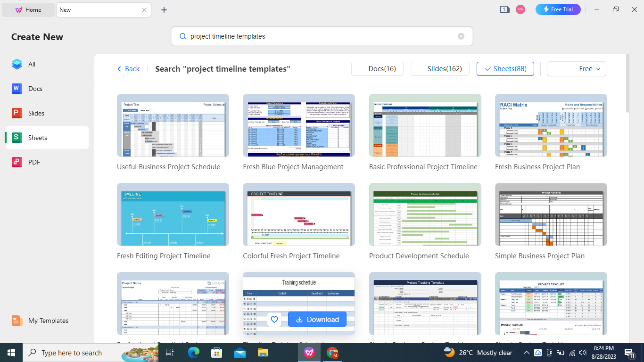Expand the Free pricing filter dropdown

(x=576, y=69)
